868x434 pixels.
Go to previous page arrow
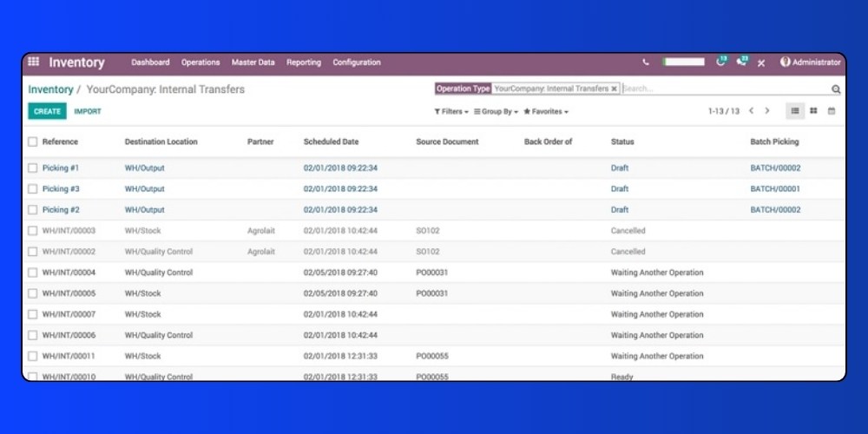(751, 111)
